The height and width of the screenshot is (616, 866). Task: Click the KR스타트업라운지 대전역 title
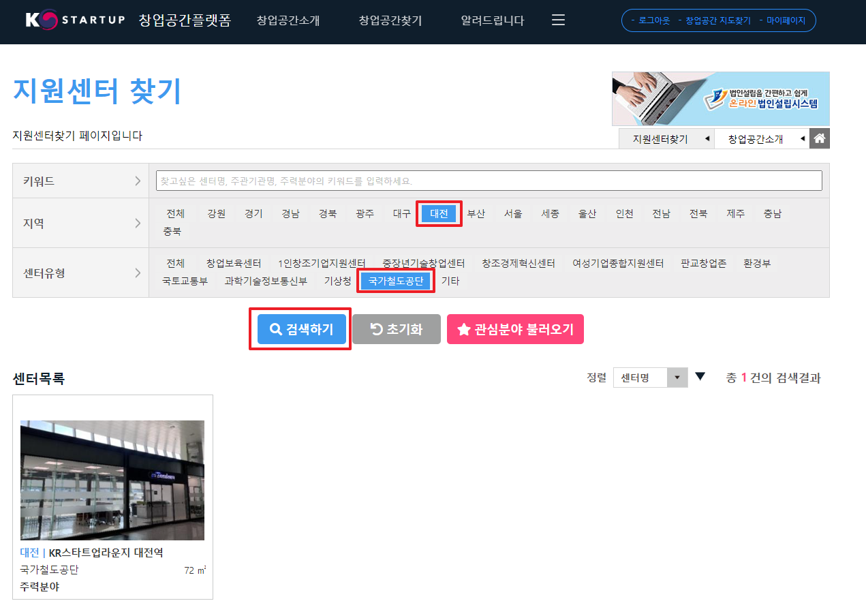pos(106,553)
